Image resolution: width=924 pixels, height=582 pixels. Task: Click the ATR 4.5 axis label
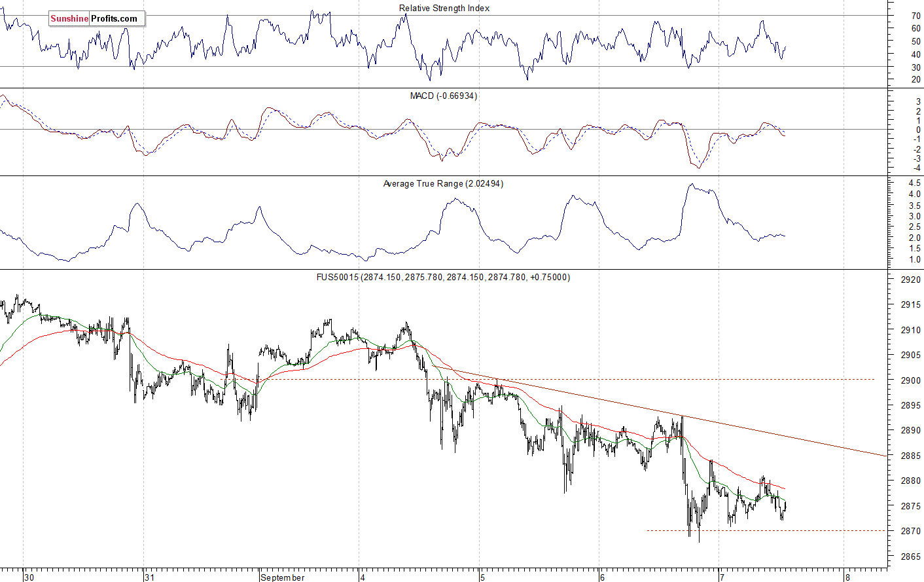915,184
